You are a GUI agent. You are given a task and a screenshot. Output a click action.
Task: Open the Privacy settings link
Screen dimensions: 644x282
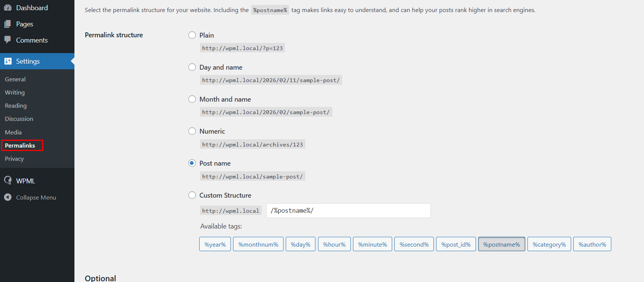[14, 159]
